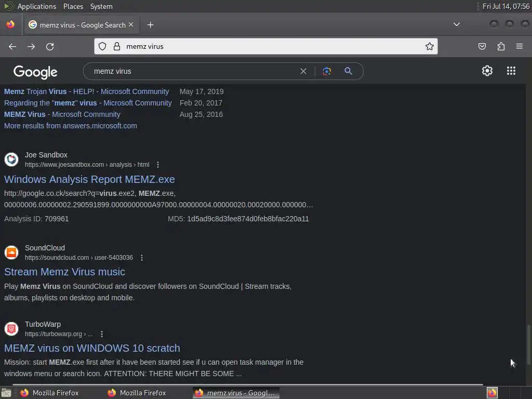
Task: Open tracking protection shield icon
Action: pyautogui.click(x=102, y=46)
